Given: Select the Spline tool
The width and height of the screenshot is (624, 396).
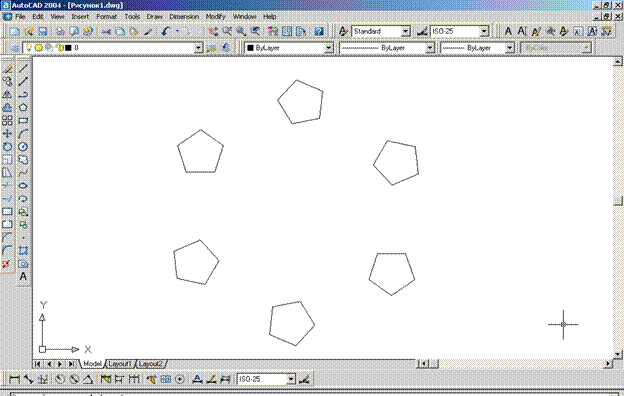Looking at the screenshot, I should point(23,173).
